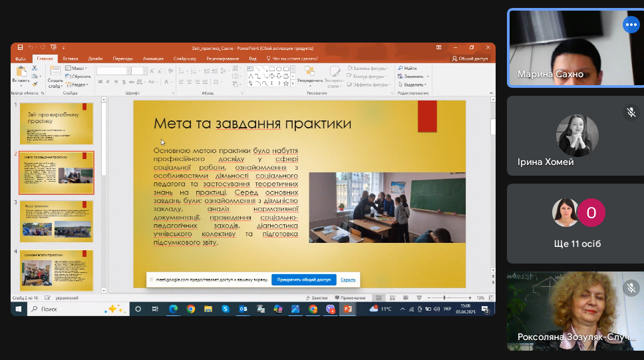The height and width of the screenshot is (360, 644).
Task: Switch to the Дизайн ribbon tab
Action: (95, 59)
